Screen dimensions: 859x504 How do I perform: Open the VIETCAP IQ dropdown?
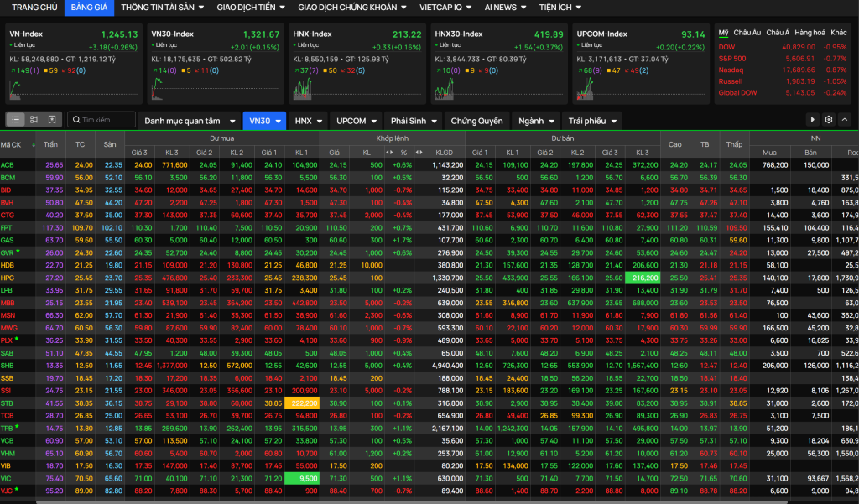click(445, 7)
